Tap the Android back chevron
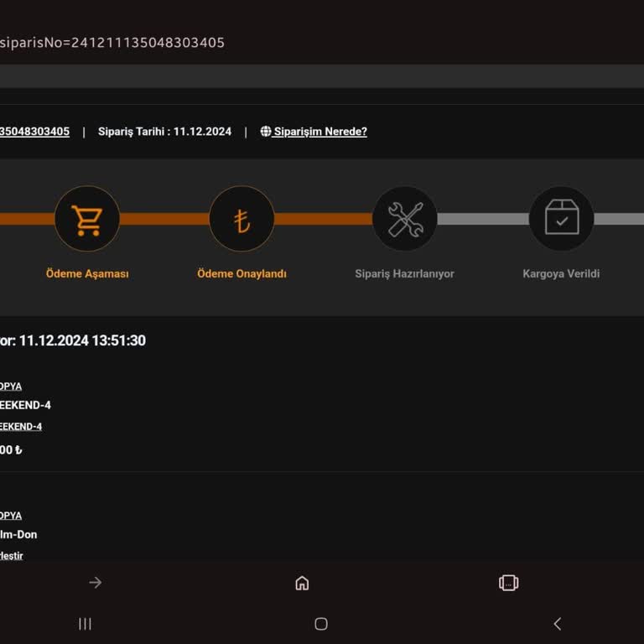This screenshot has width=644, height=644. point(558,624)
